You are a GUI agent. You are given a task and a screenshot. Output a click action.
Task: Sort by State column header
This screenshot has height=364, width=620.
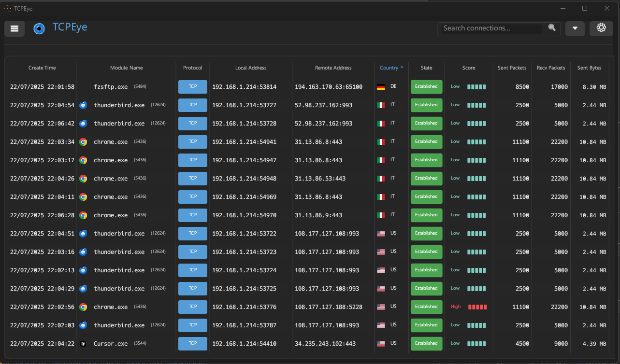coord(426,68)
